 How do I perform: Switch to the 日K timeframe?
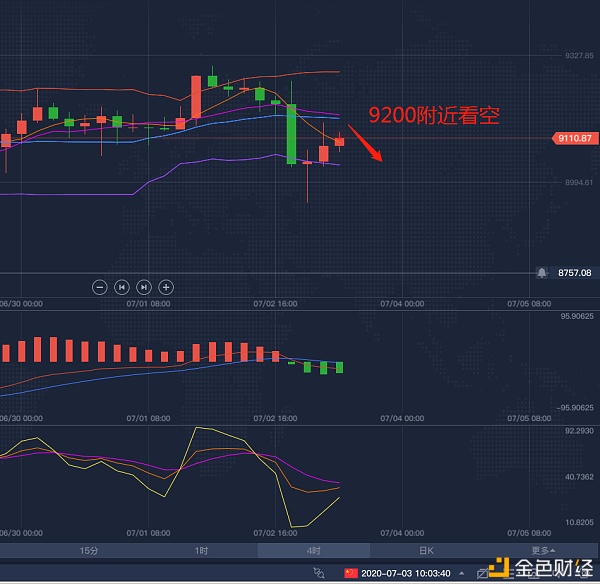point(426,551)
